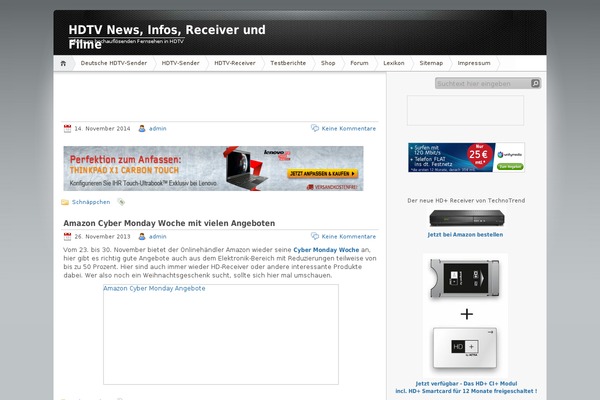Click the comment bubble icon on the Cyber Monday post
Screen dimensions: 600x400
click(316, 237)
